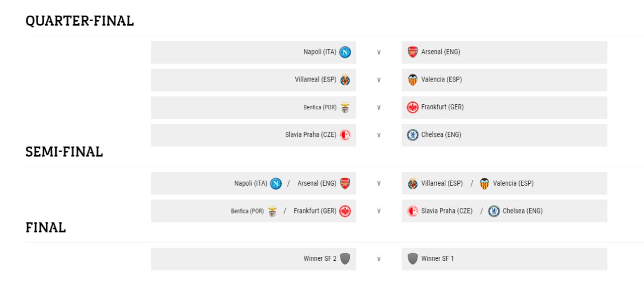This screenshot has height=293, width=644.
Task: Open Napoli (ITA) link in quarter-final
Action: pos(320,52)
